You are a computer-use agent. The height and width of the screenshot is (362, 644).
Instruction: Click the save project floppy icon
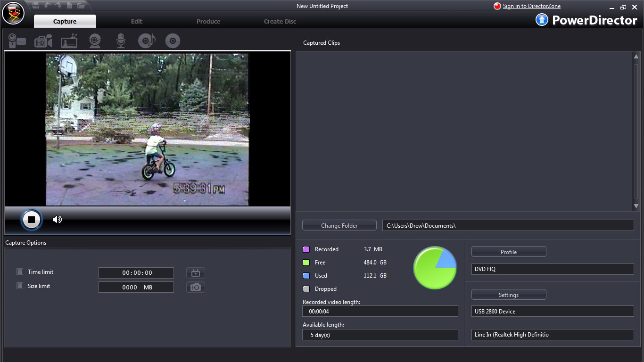[36, 5]
